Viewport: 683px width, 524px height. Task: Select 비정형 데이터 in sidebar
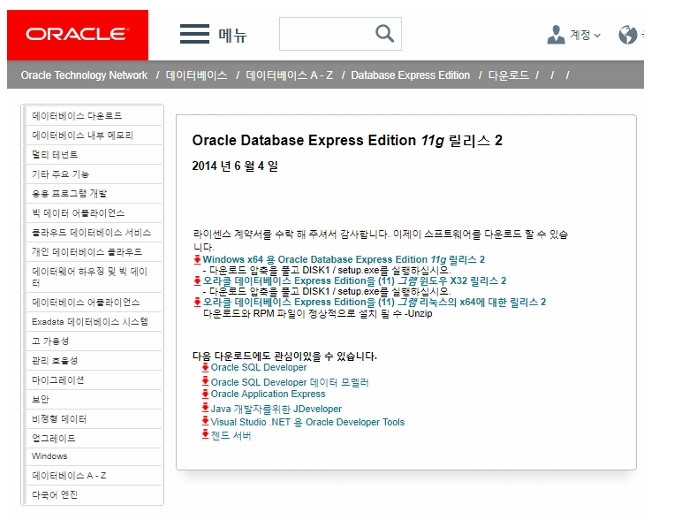(94, 419)
